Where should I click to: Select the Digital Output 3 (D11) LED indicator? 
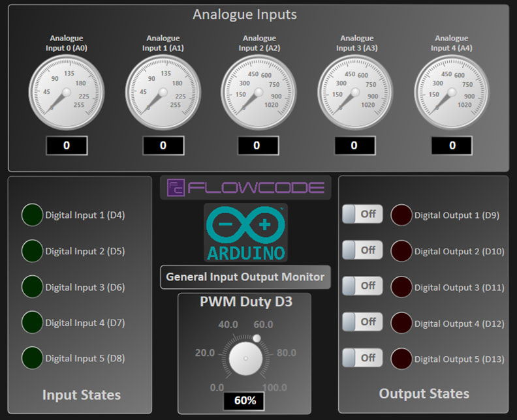(401, 287)
